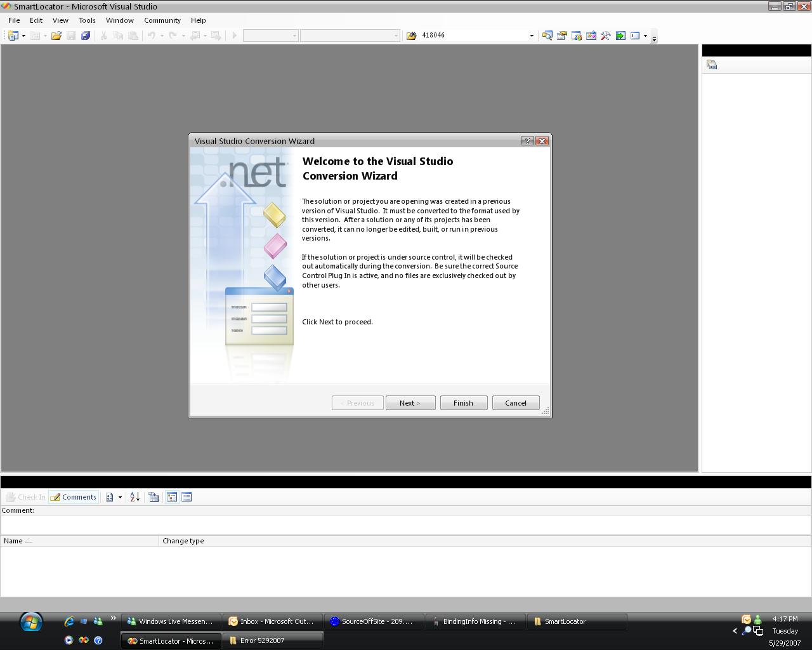Image resolution: width=812 pixels, height=650 pixels.
Task: Click the 418046 search text field
Action: [474, 36]
